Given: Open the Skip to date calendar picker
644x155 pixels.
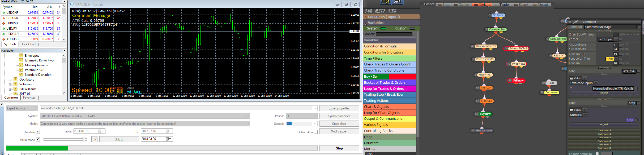Looking at the screenshot, I should tap(169, 139).
